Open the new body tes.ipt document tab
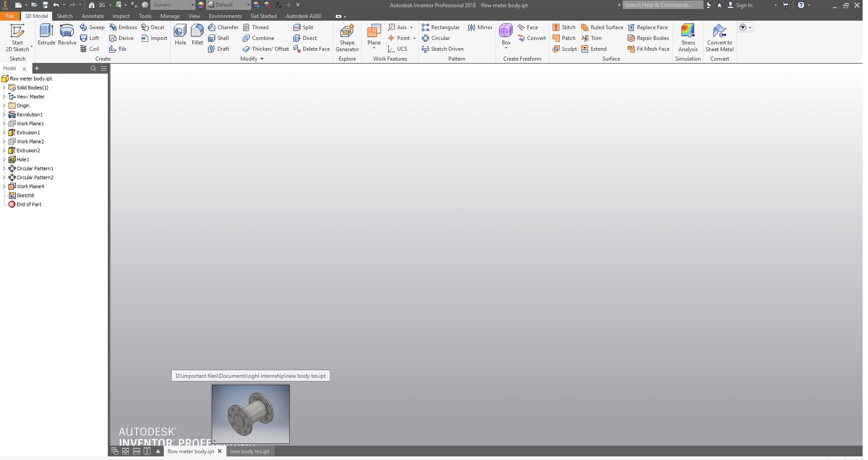This screenshot has width=868, height=460. click(x=249, y=451)
